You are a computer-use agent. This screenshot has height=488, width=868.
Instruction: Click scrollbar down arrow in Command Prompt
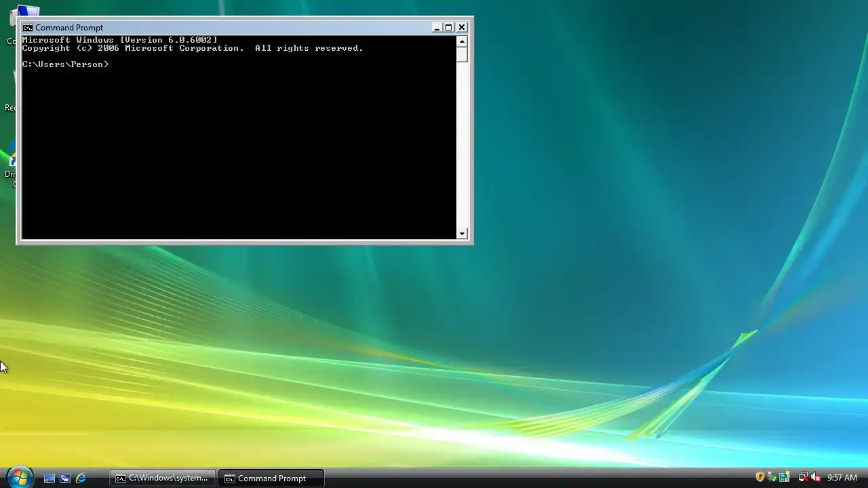click(x=462, y=234)
